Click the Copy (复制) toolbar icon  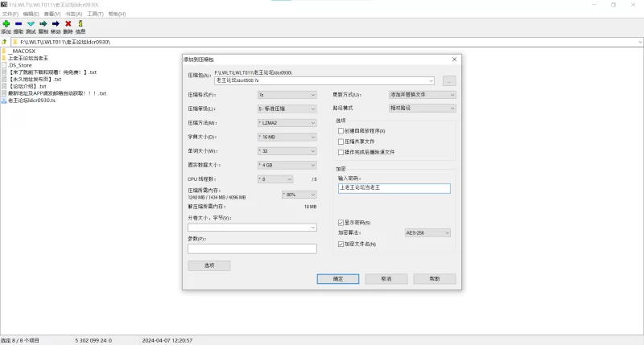point(43,24)
